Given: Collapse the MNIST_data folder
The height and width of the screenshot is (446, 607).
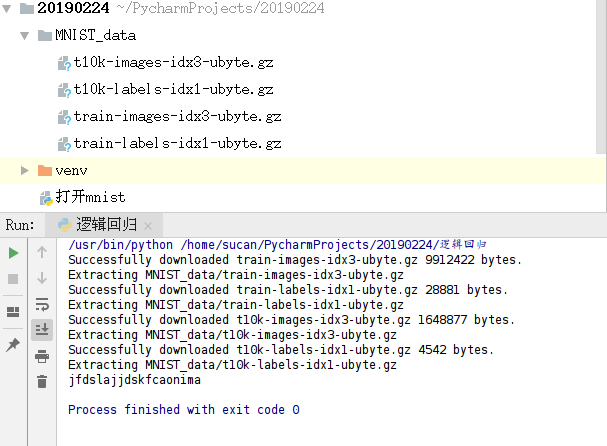Looking at the screenshot, I should (x=24, y=36).
